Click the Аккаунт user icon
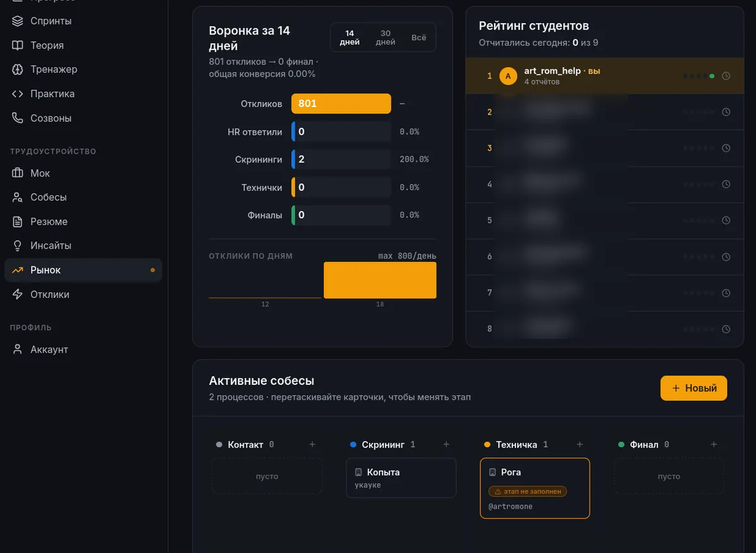 pos(18,350)
